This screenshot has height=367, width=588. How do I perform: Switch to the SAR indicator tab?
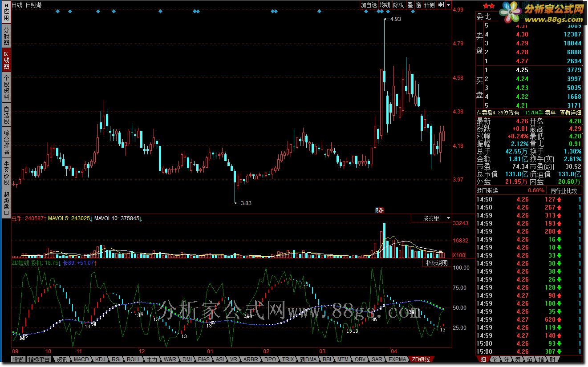[x=377, y=359]
